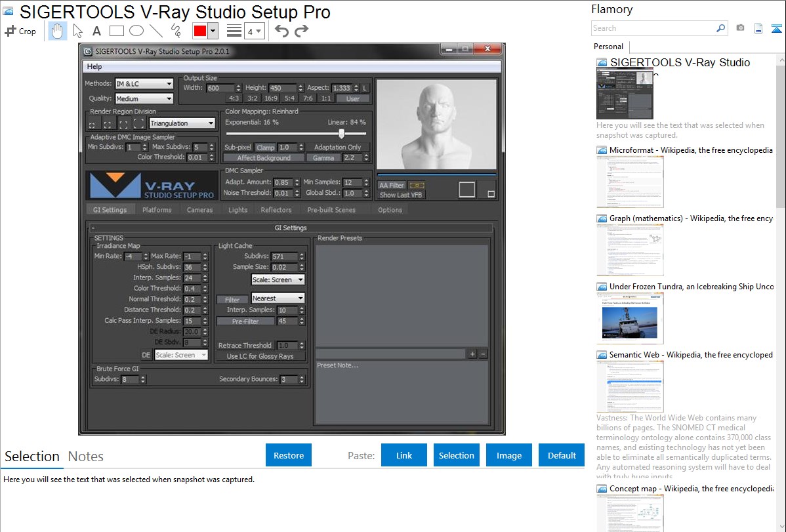Click the red annotation color swatch
The image size is (786, 532).
200,31
